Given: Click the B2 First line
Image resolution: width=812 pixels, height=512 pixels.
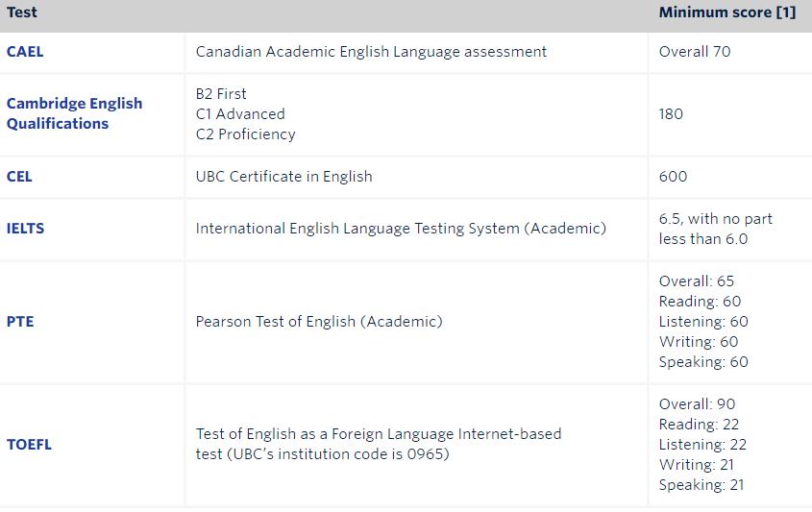Looking at the screenshot, I should [221, 94].
